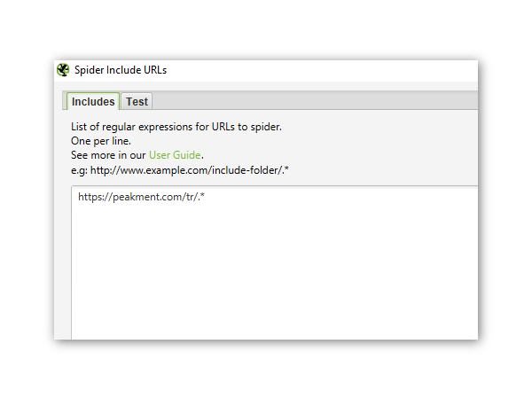
Task: Click the Screaming Frog title bar icon
Action: [x=63, y=70]
